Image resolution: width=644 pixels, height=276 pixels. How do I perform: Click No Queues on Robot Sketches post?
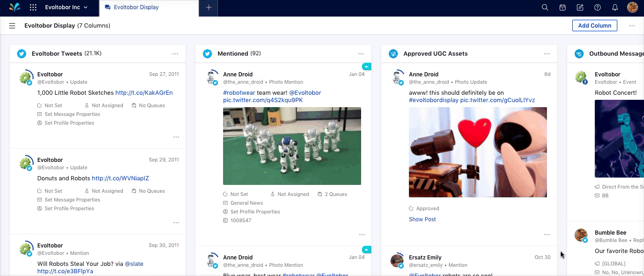click(x=148, y=105)
